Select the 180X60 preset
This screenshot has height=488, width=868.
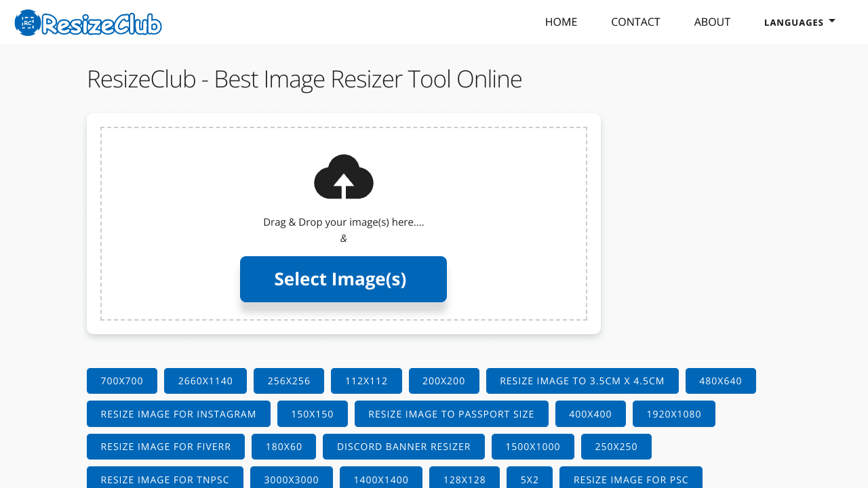pos(284,447)
